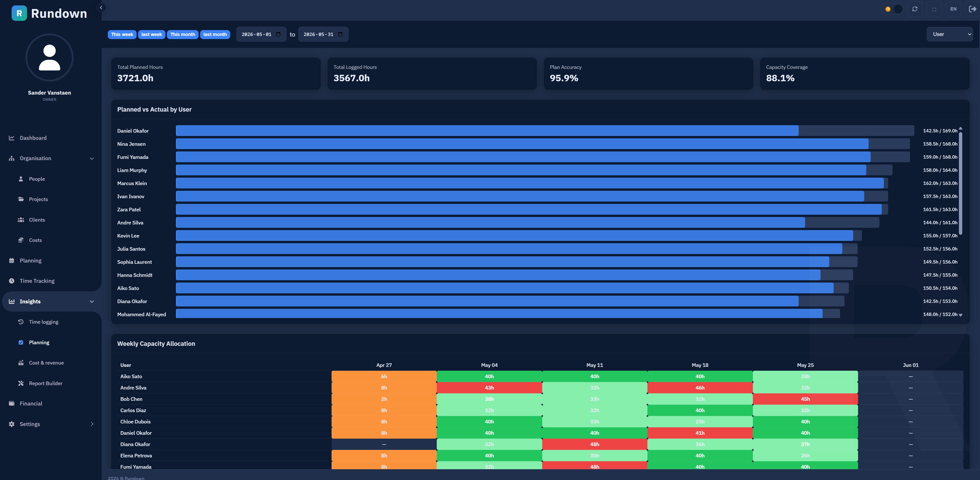Click the Costs coins icon
The width and height of the screenshot is (980, 480).
21,240
